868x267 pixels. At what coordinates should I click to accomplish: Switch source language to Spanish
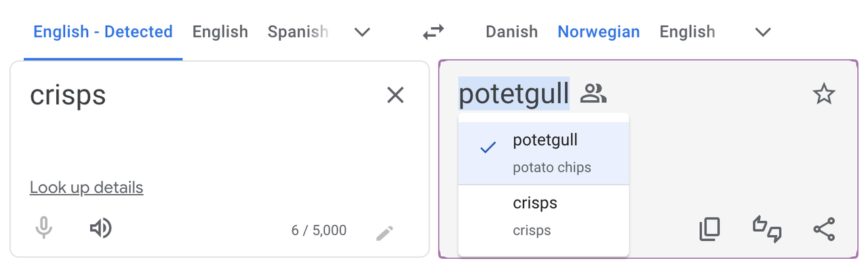click(298, 32)
